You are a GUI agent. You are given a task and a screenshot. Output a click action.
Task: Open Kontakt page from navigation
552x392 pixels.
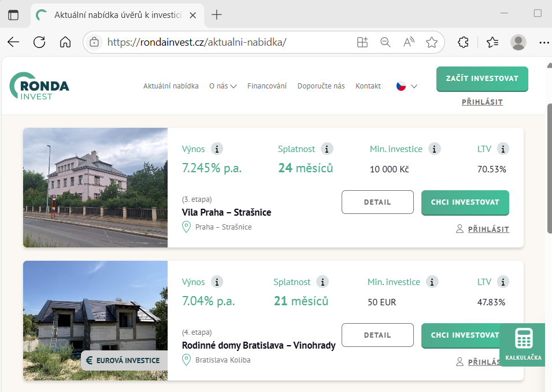click(x=368, y=86)
